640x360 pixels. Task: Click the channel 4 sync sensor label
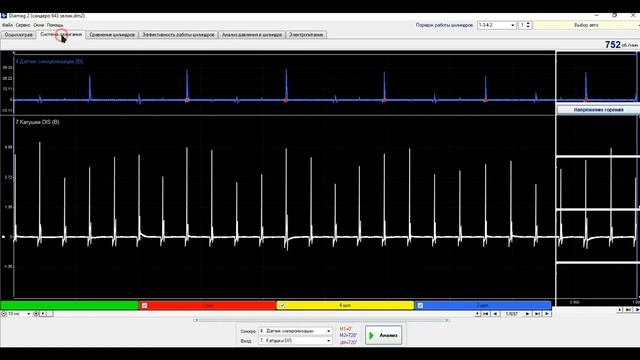(x=49, y=61)
